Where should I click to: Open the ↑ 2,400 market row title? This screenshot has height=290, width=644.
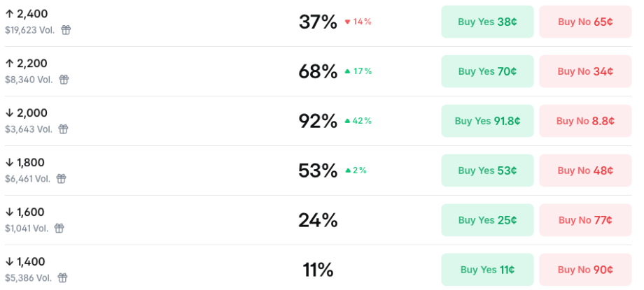[27, 14]
